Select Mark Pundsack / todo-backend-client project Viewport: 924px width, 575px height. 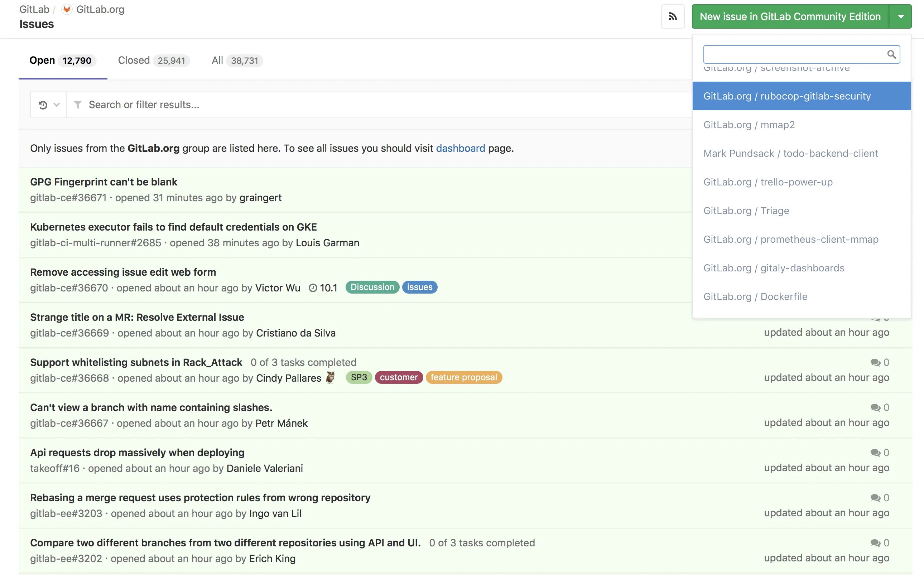[x=802, y=153]
